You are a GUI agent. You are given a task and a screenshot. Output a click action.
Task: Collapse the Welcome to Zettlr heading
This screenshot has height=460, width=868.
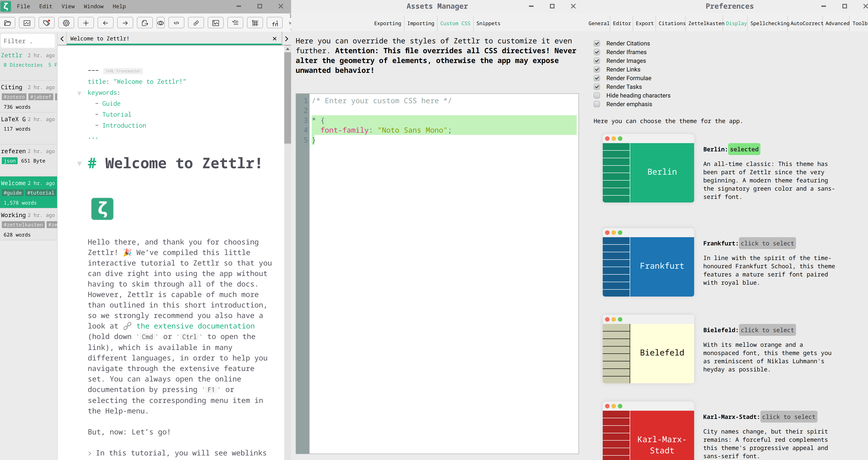79,164
